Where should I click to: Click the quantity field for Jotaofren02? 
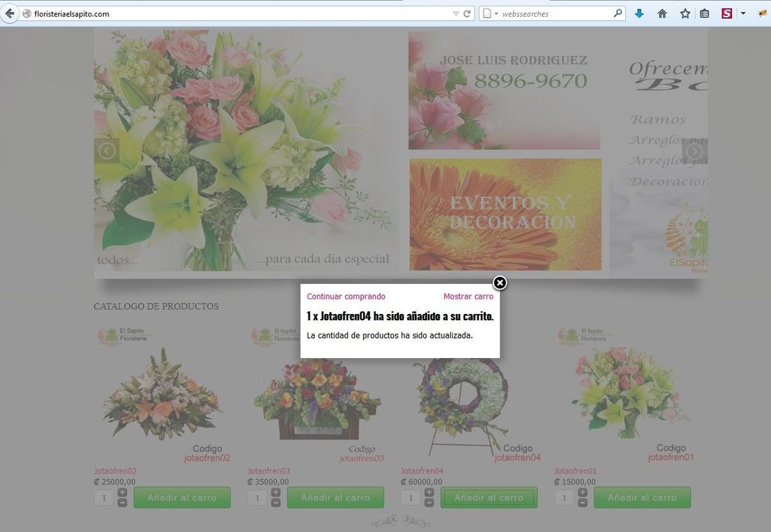click(104, 498)
